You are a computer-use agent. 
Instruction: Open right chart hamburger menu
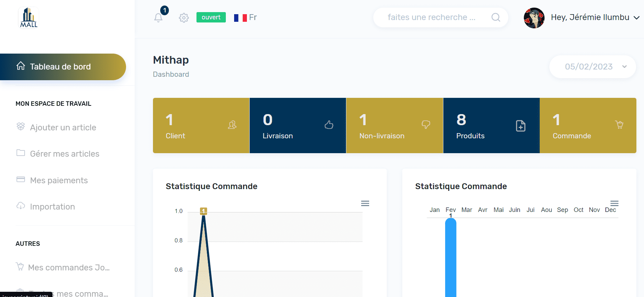614,203
